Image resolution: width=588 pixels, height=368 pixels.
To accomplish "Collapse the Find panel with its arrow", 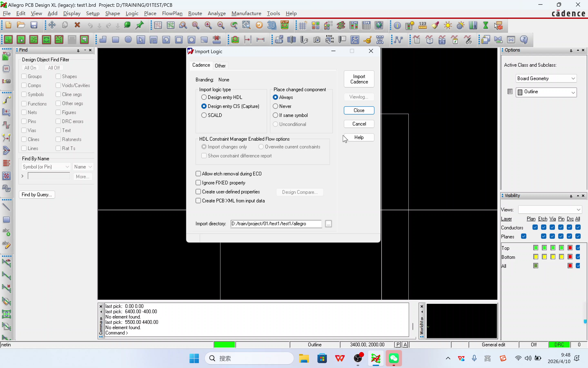I will [85, 50].
